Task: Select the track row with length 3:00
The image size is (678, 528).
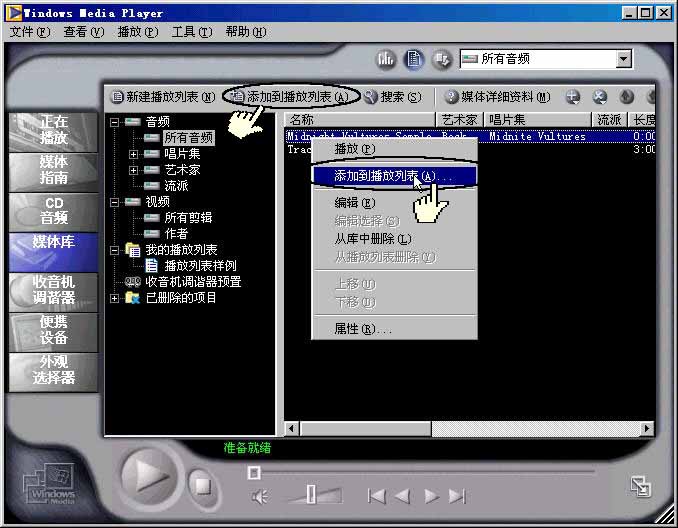Action: tap(470, 150)
